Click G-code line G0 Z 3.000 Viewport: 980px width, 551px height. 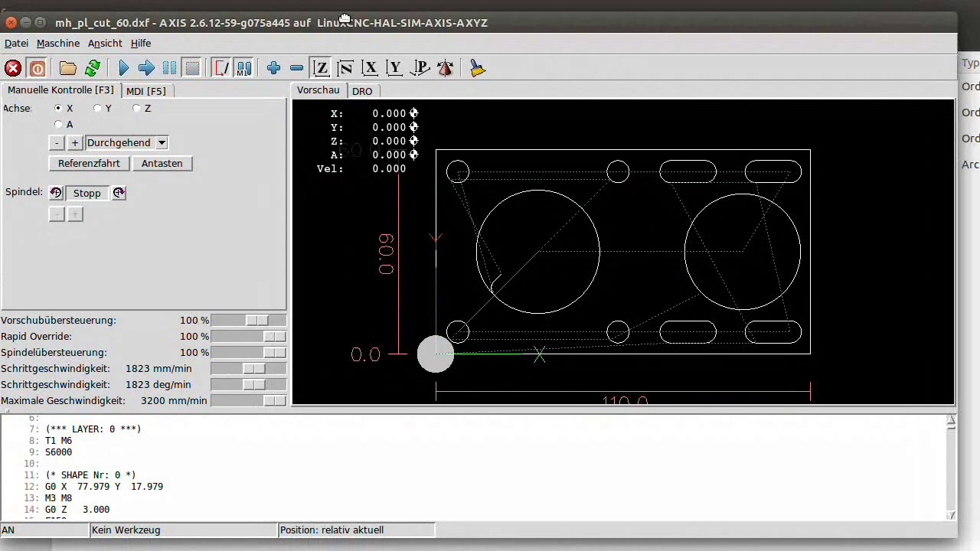pos(77,510)
